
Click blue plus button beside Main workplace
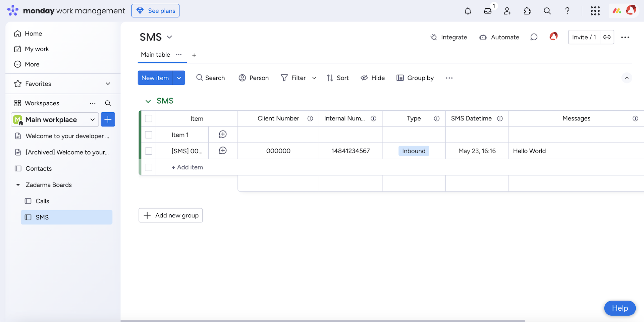[108, 119]
